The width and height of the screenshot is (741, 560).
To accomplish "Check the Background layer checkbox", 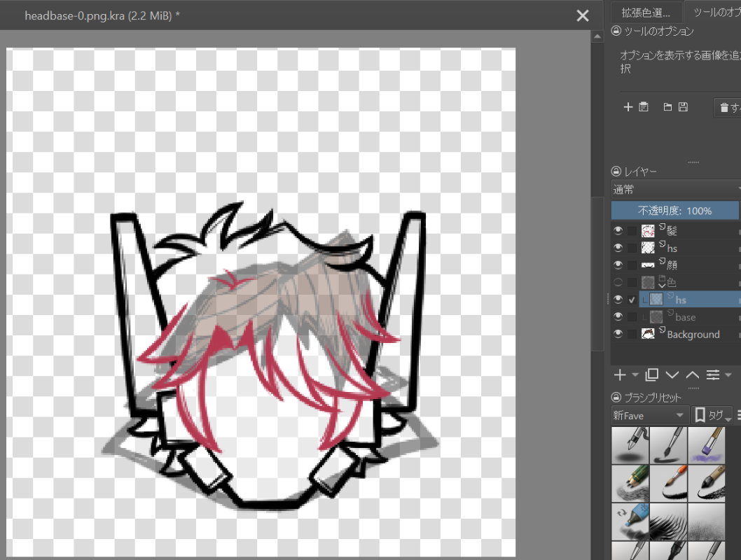I will coord(632,335).
